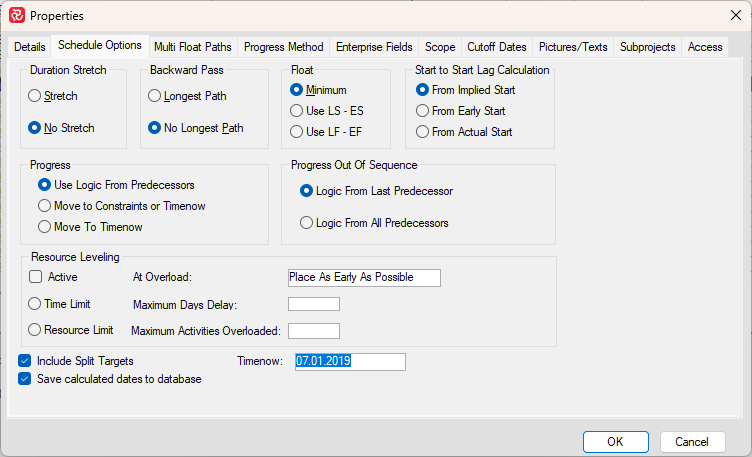Choose From Early Start lag calculation
Image resolution: width=752 pixels, height=457 pixels.
(x=422, y=110)
